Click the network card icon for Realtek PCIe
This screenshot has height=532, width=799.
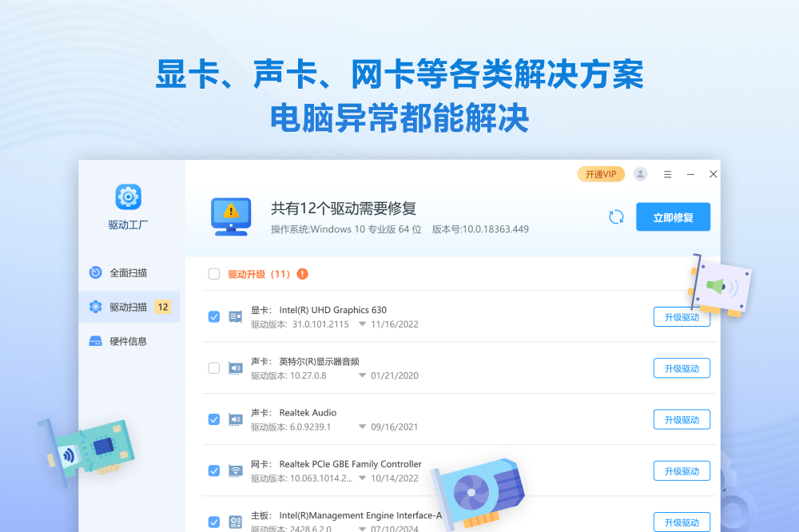pos(236,470)
